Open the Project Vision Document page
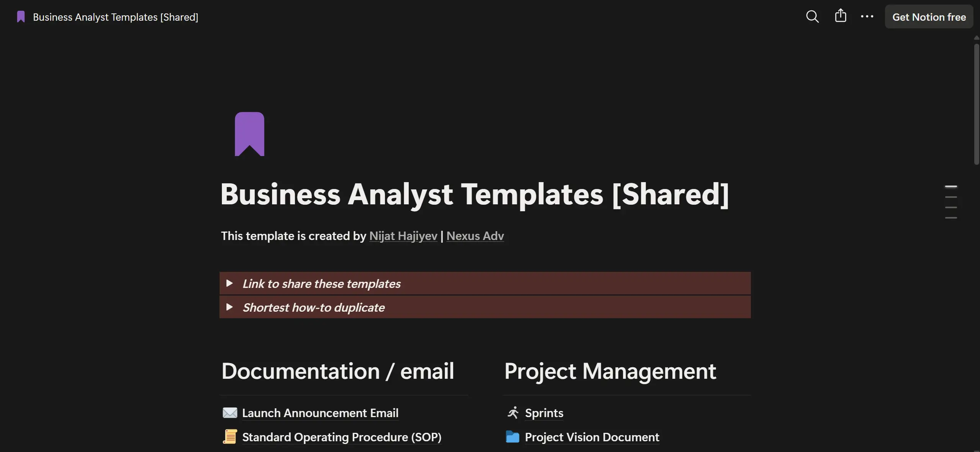The height and width of the screenshot is (452, 980). click(592, 437)
